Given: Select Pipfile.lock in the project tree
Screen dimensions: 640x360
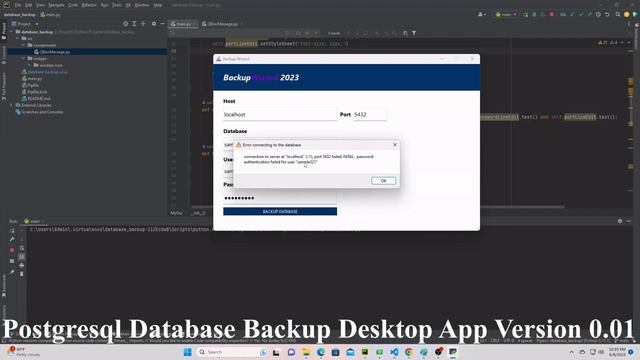Looking at the screenshot, I should point(35,92).
